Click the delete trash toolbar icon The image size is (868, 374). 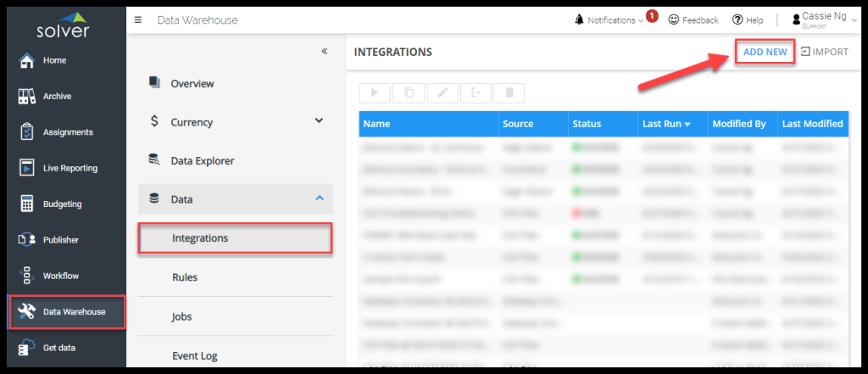509,92
